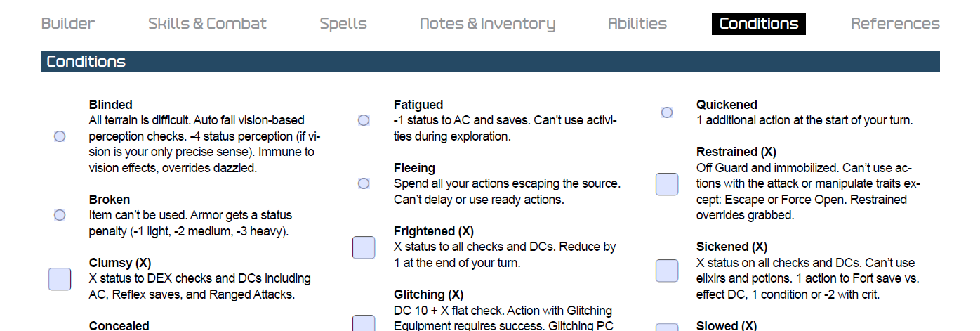Mark the Fatigued condition radio button
This screenshot has width=980, height=331.
pos(364,120)
